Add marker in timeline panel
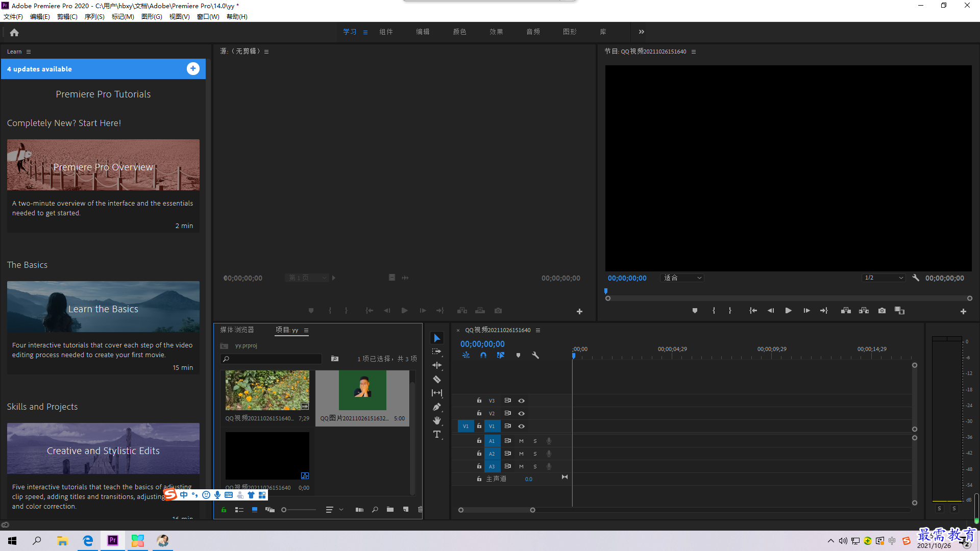The height and width of the screenshot is (551, 980). [x=518, y=355]
